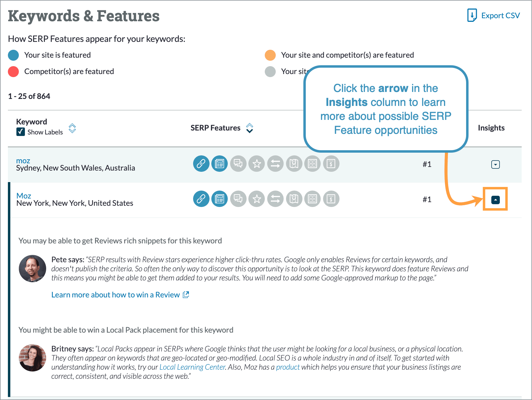Click the image pack grid icon for Moz New York
The width and height of the screenshot is (532, 400).
(x=312, y=199)
